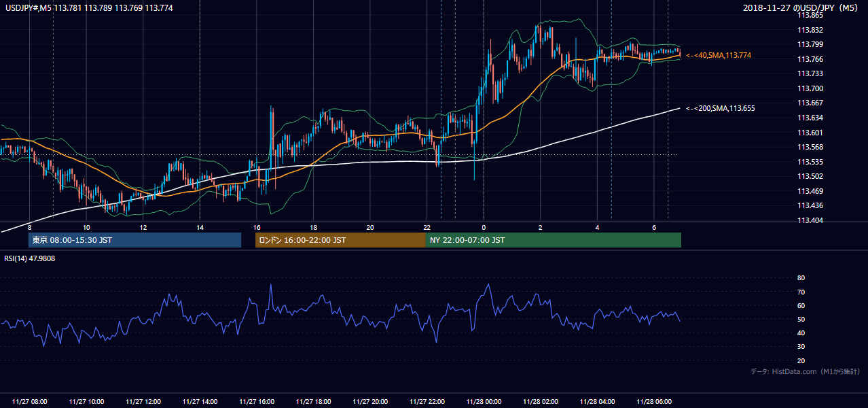Select the 東京 08:00-15:30 JST session bar

tap(134, 240)
